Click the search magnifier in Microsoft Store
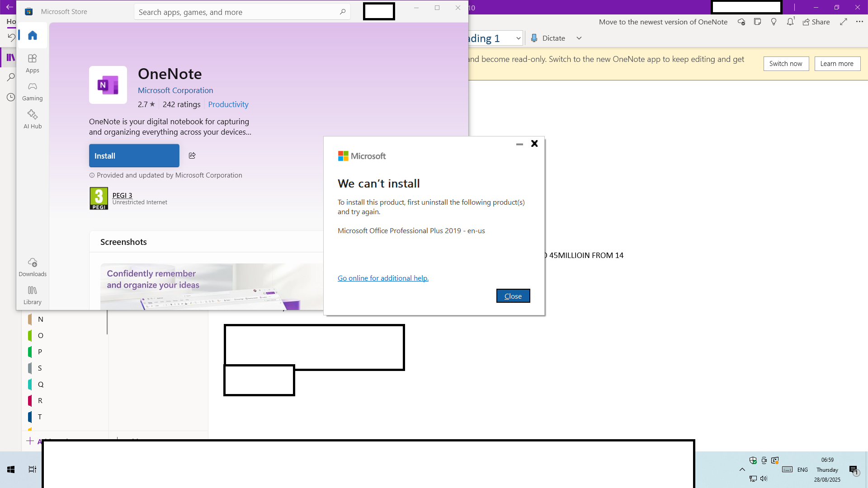This screenshot has width=868, height=488. (x=343, y=12)
